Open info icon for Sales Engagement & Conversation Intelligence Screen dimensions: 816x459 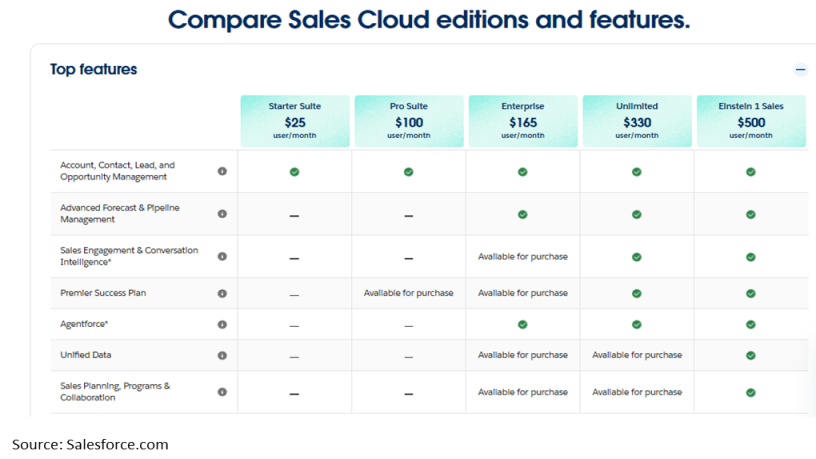[x=222, y=257]
